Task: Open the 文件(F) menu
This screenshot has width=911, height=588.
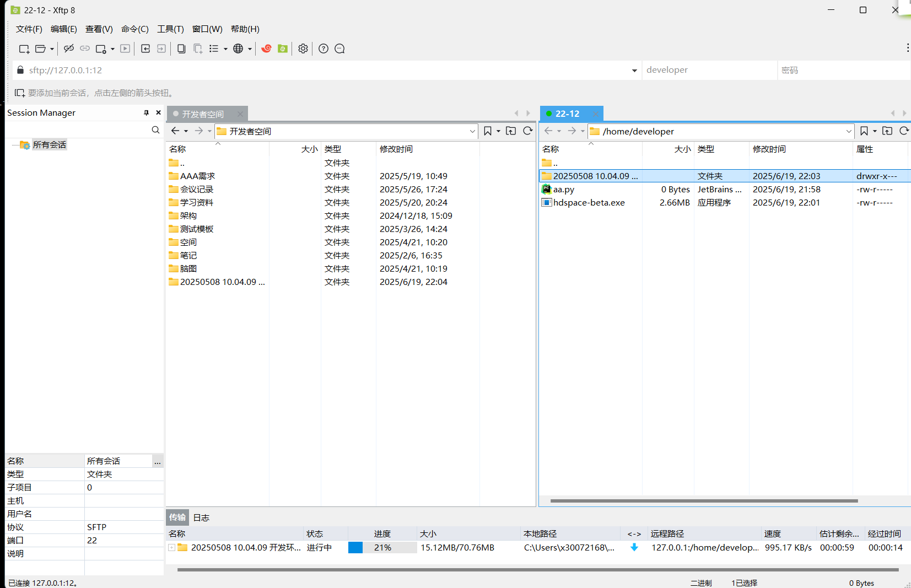Action: (29, 29)
